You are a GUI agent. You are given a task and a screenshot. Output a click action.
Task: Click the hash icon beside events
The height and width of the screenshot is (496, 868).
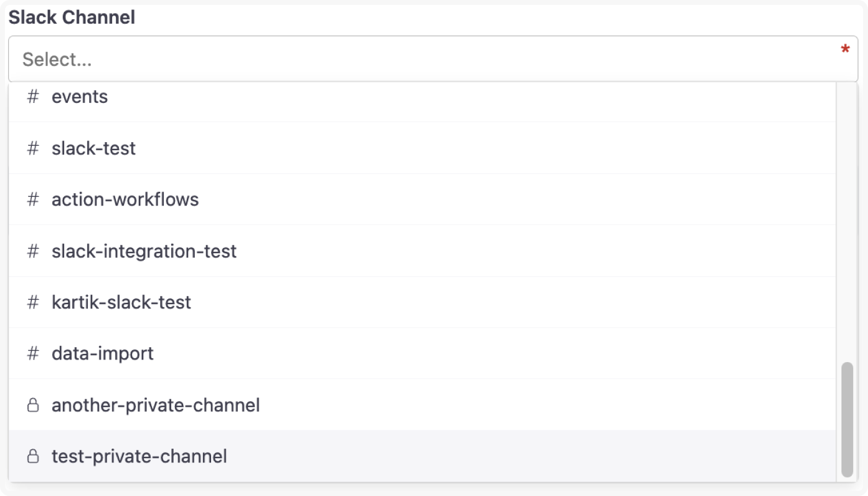(x=33, y=97)
